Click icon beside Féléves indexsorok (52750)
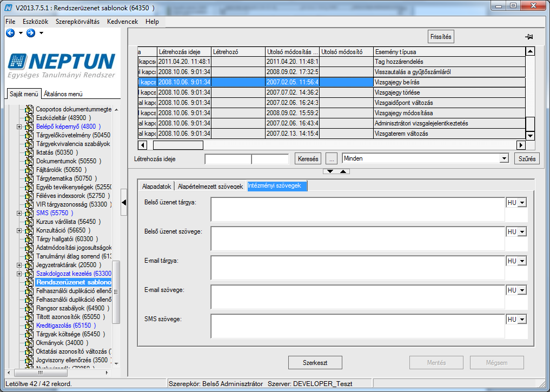This screenshot has width=550, height=392. click(x=29, y=196)
